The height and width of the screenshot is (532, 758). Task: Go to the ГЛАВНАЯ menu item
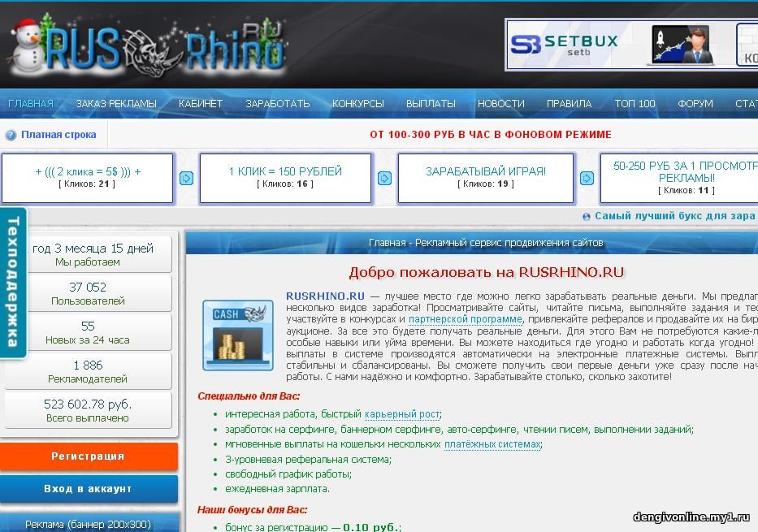click(x=31, y=103)
